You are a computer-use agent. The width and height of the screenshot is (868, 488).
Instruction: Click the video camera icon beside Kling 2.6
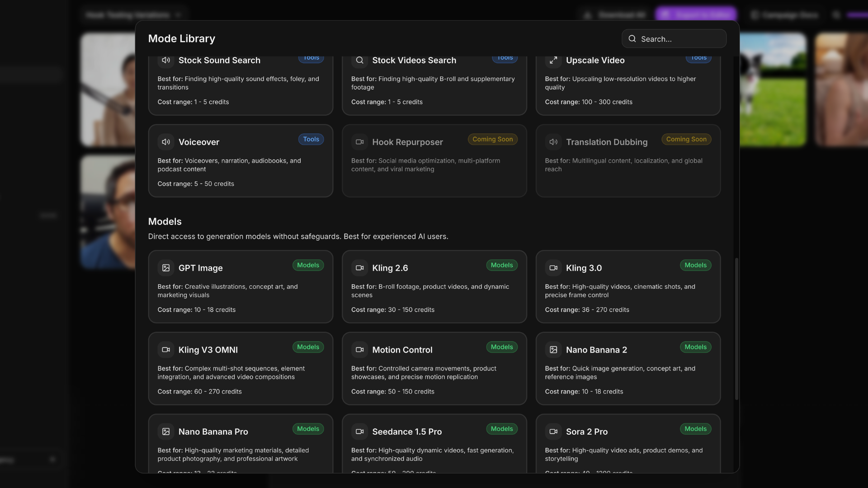point(359,268)
